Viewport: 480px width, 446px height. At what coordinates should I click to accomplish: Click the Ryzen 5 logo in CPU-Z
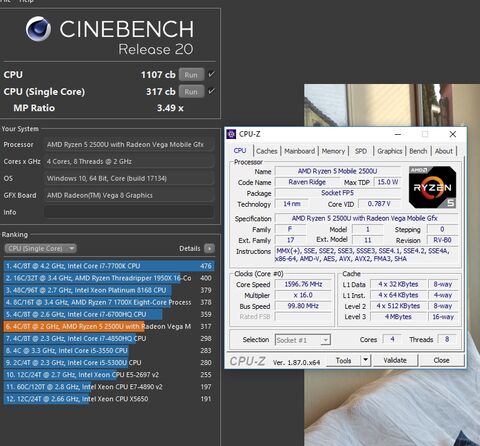tap(432, 187)
